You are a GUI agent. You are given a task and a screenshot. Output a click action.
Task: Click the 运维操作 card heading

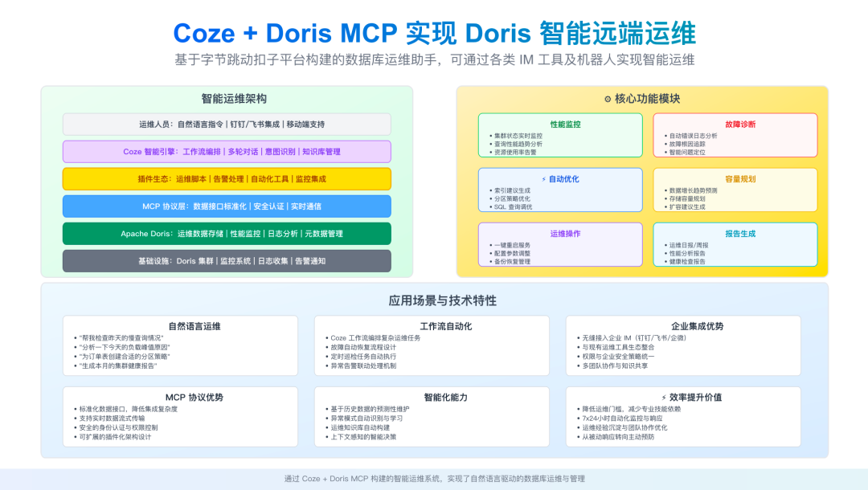click(x=565, y=234)
